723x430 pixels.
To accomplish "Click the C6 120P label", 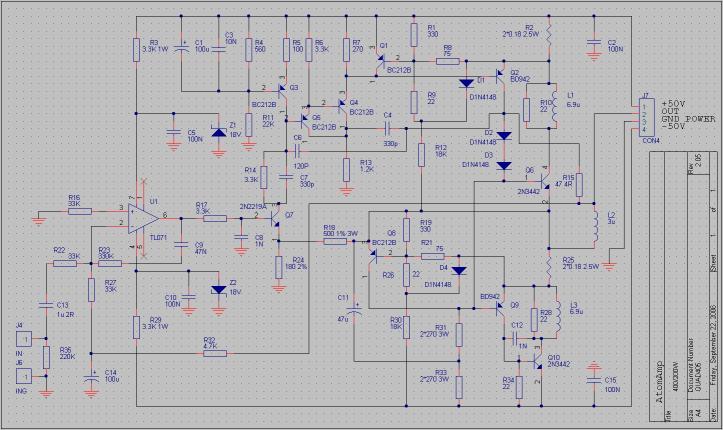I will click(x=301, y=152).
